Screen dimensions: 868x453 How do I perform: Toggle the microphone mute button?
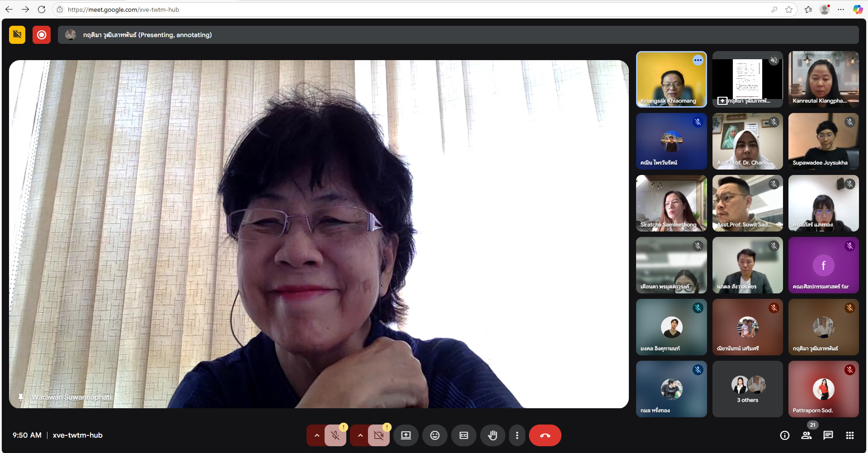[335, 435]
